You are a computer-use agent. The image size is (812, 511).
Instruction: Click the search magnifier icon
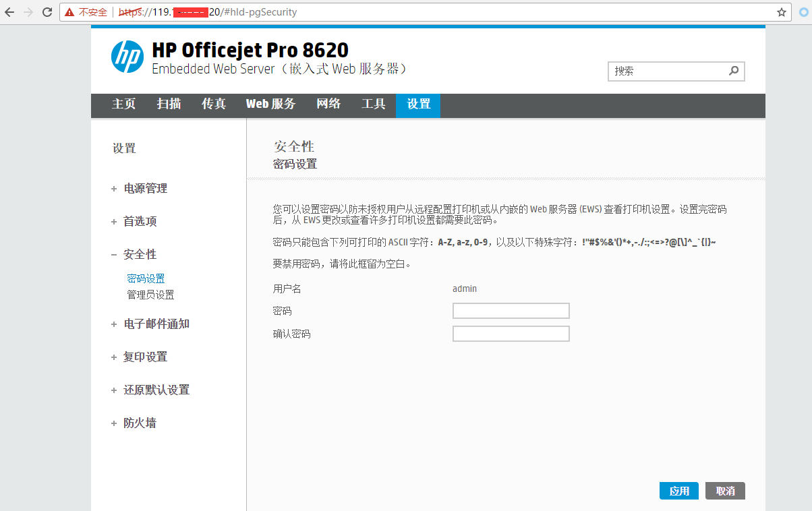pos(734,70)
